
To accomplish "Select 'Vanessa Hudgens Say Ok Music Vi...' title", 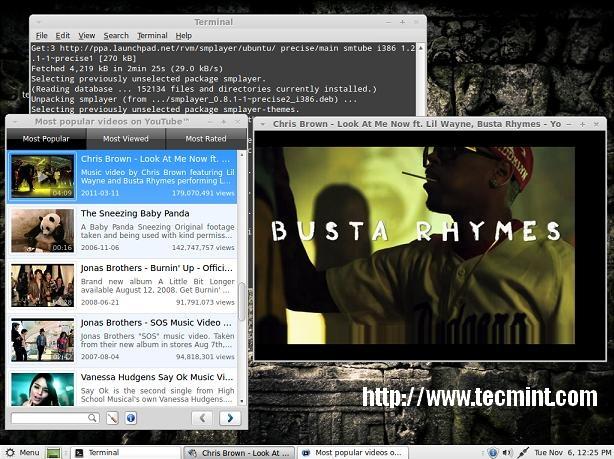I will (x=157, y=377).
